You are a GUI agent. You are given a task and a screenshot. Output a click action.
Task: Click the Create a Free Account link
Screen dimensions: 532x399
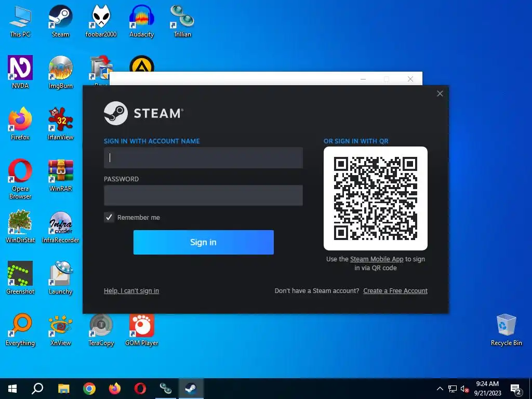coord(395,291)
